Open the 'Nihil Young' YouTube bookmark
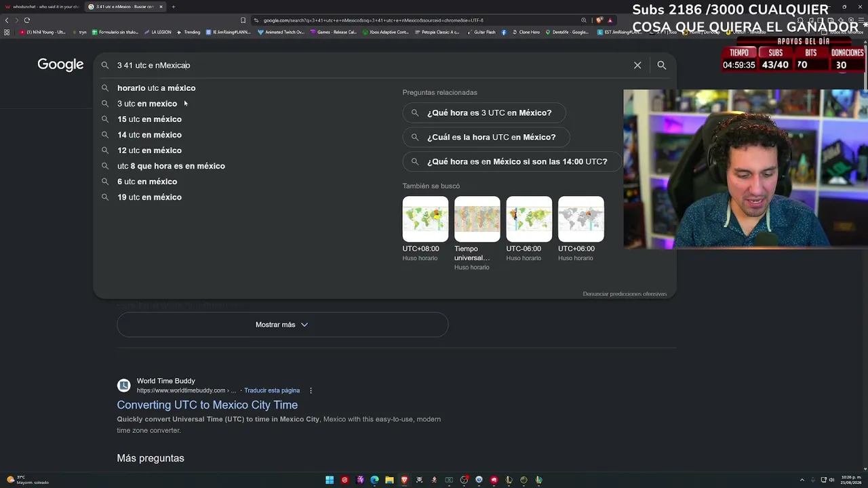This screenshot has width=868, height=488. click(43, 32)
